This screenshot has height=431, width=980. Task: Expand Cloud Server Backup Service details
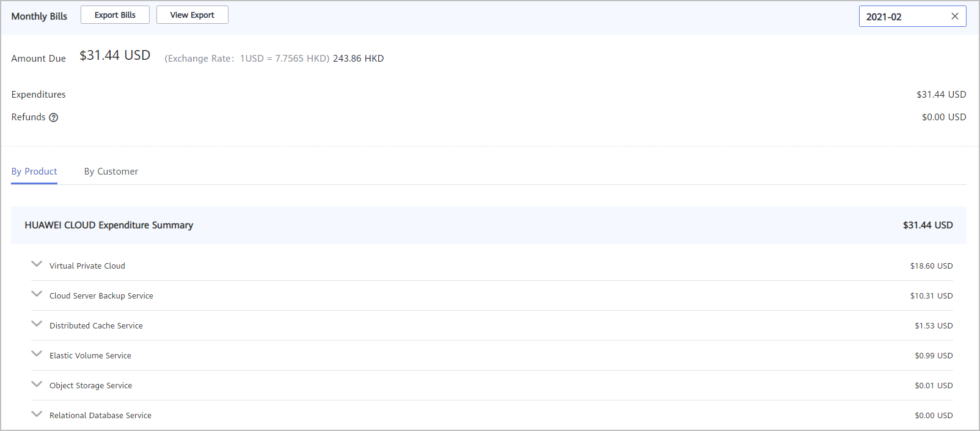(37, 294)
